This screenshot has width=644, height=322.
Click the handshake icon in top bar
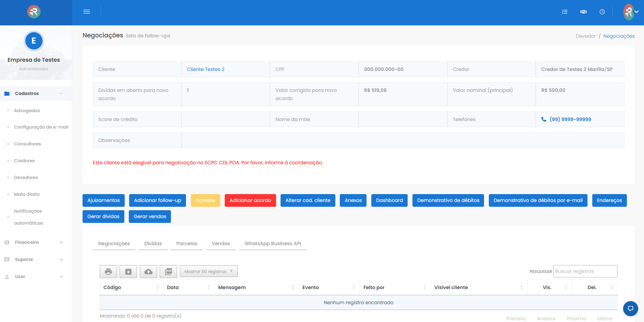coord(583,12)
